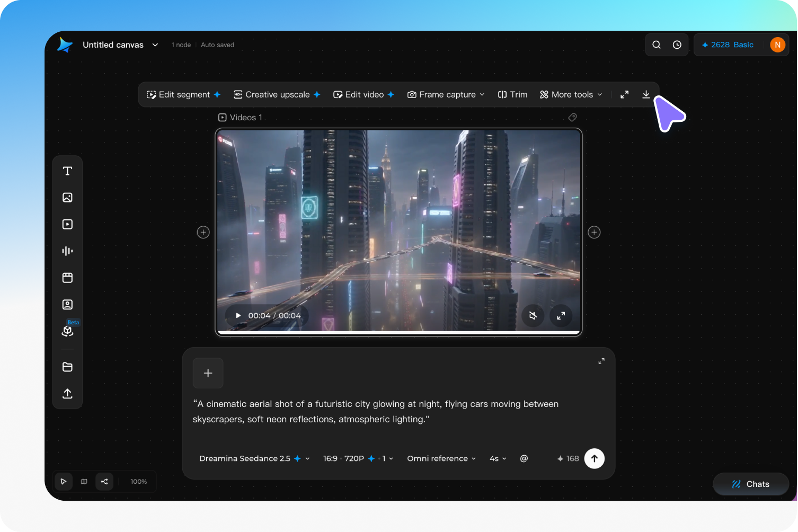
Task: Click the 100% zoom level
Action: pyautogui.click(x=139, y=481)
